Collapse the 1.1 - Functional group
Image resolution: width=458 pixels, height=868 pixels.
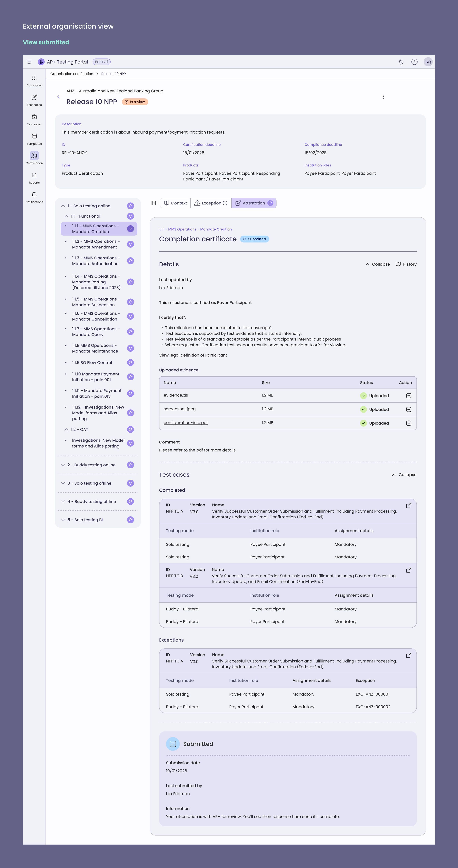66,216
